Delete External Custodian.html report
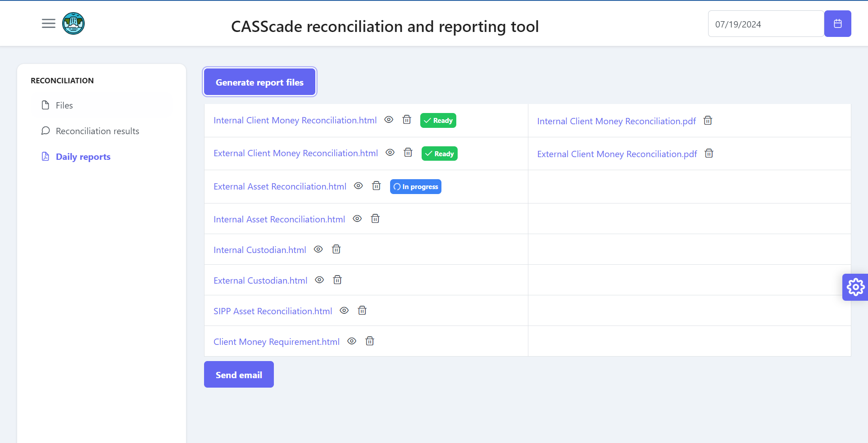 coord(337,280)
